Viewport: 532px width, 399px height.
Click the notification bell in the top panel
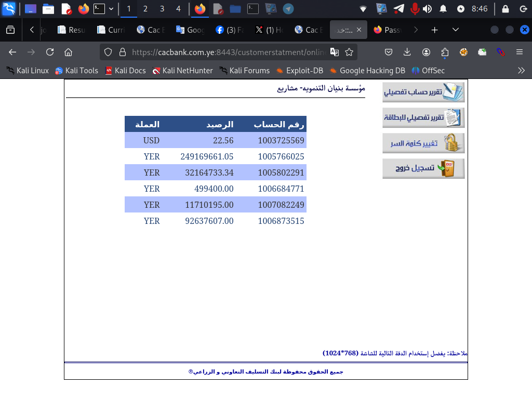pos(444,8)
